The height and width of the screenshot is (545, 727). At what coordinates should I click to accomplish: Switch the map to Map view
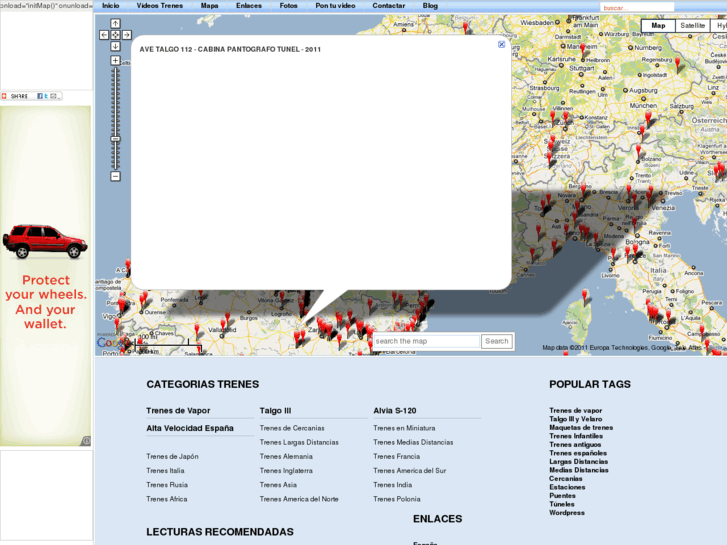coord(658,26)
